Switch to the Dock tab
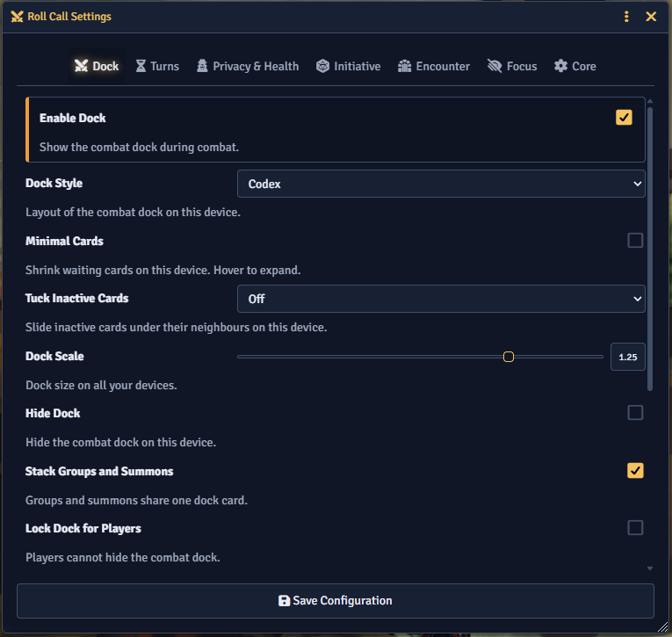Image resolution: width=672 pixels, height=637 pixels. [x=97, y=66]
